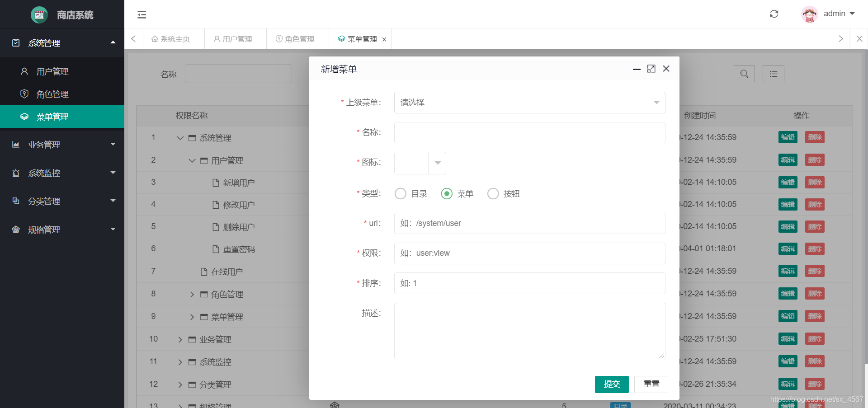The width and height of the screenshot is (868, 408).
Task: Click the column list icon beside search
Action: coord(773,74)
